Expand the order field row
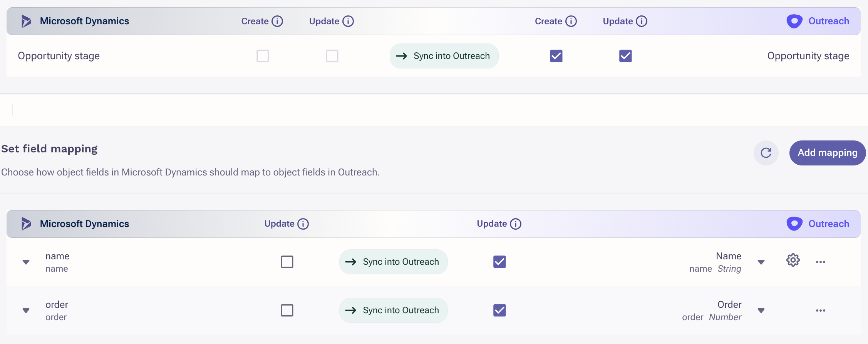This screenshot has width=868, height=344. tap(26, 311)
